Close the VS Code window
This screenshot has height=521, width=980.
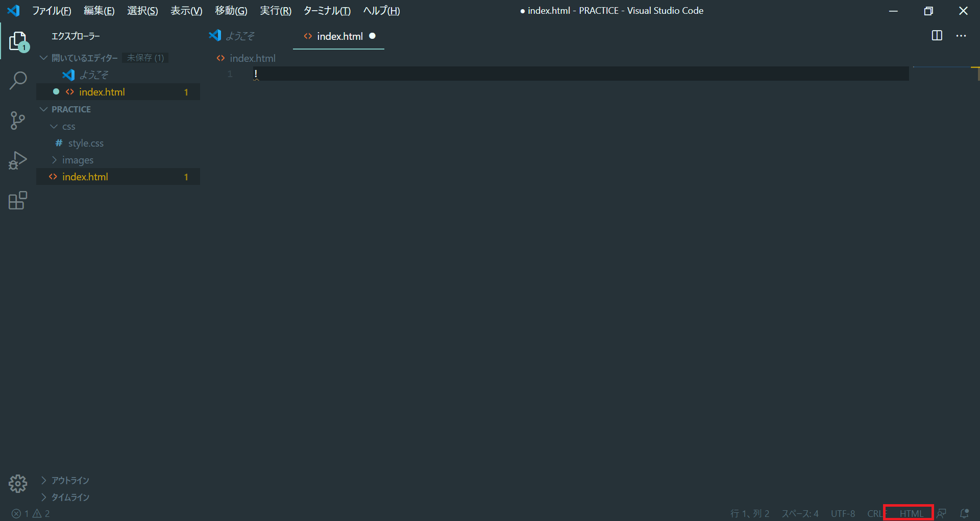(963, 11)
